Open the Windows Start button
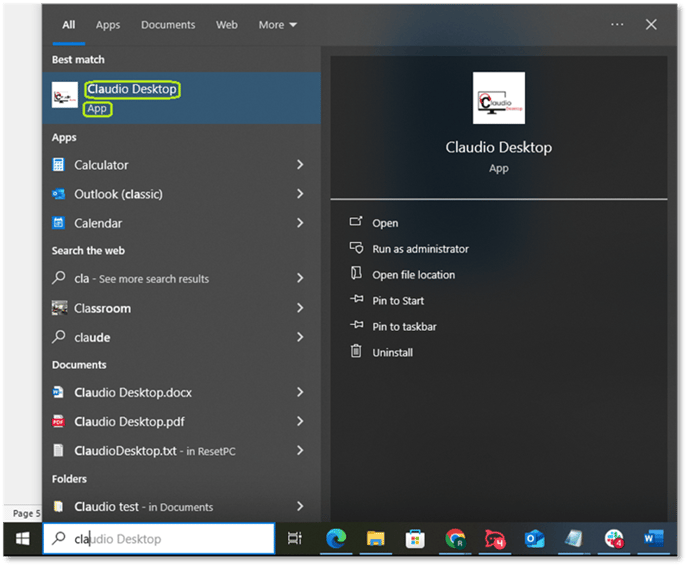This screenshot has width=688, height=567. (x=23, y=538)
